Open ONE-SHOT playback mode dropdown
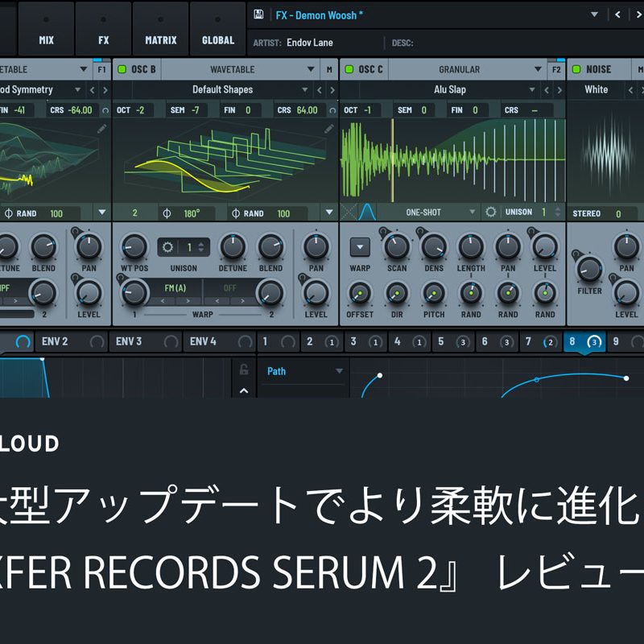Screen dimensions: 644x644 [x=427, y=213]
